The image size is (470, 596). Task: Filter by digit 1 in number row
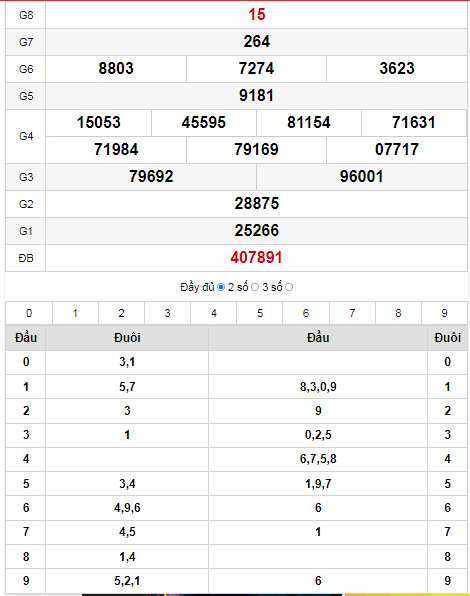click(x=75, y=313)
